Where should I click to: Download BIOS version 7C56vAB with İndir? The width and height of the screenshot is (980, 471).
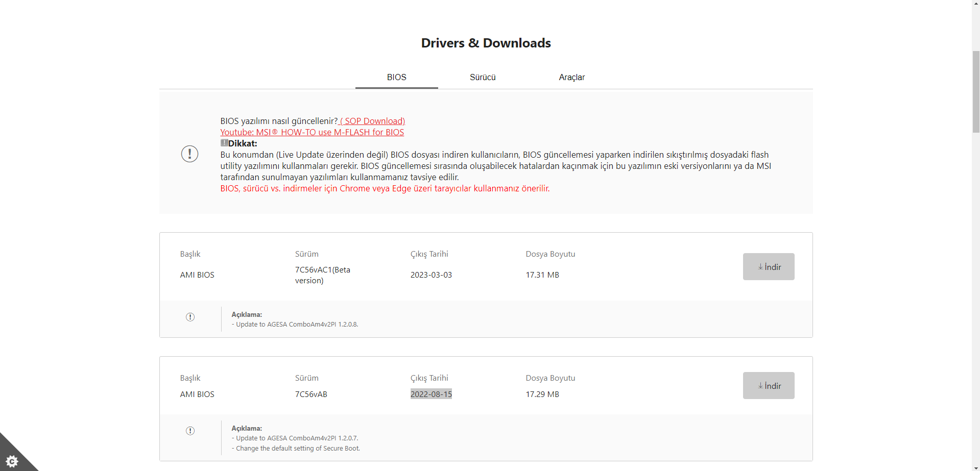[x=769, y=385]
